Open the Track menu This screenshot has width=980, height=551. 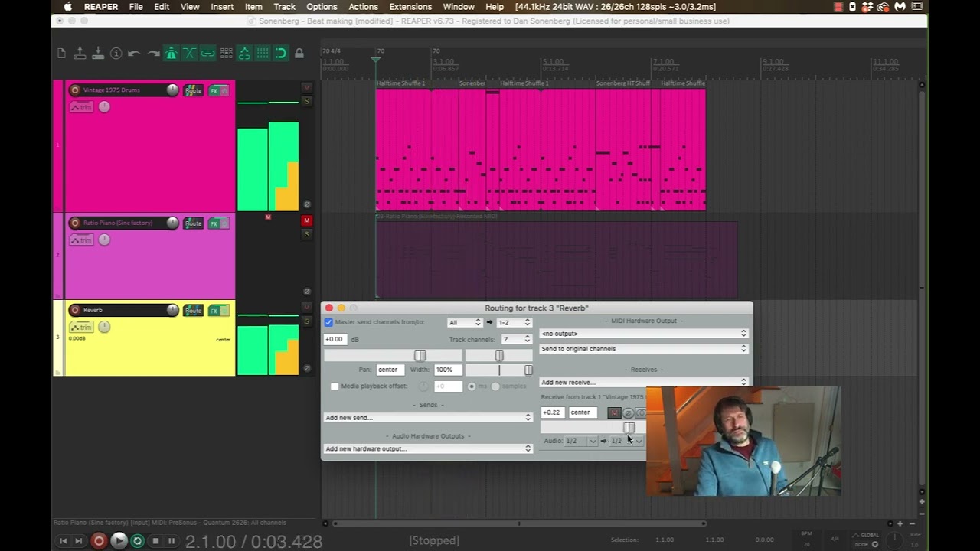pos(284,7)
